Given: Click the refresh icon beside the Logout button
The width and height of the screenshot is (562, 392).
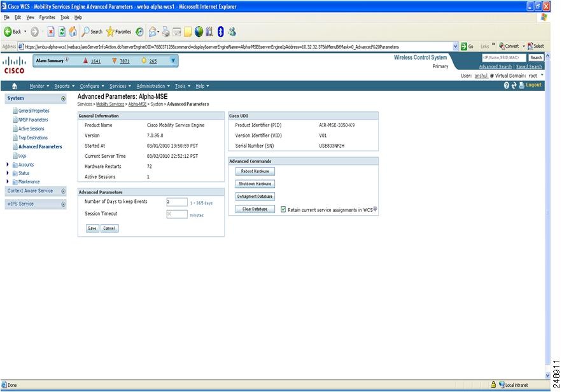Looking at the screenshot, I should (x=514, y=85).
